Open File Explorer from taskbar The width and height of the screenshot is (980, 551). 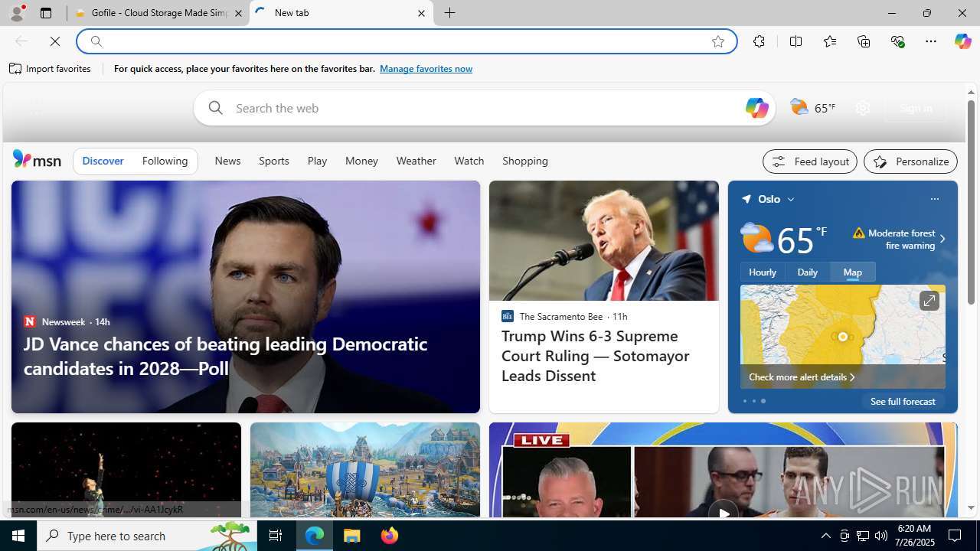pos(352,536)
